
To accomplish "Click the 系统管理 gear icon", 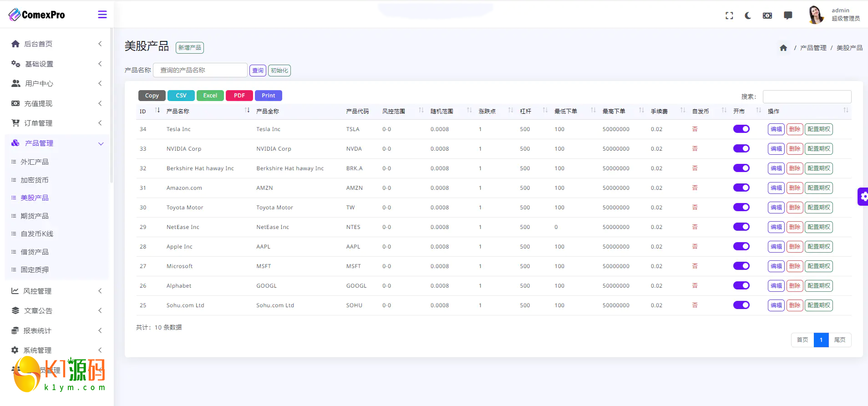I will click(15, 350).
